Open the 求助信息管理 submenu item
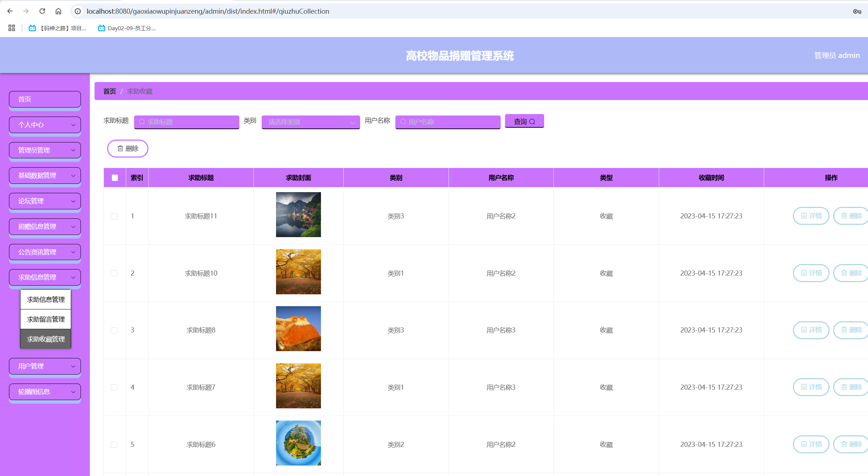Viewport: 868px width, 476px height. click(46, 299)
